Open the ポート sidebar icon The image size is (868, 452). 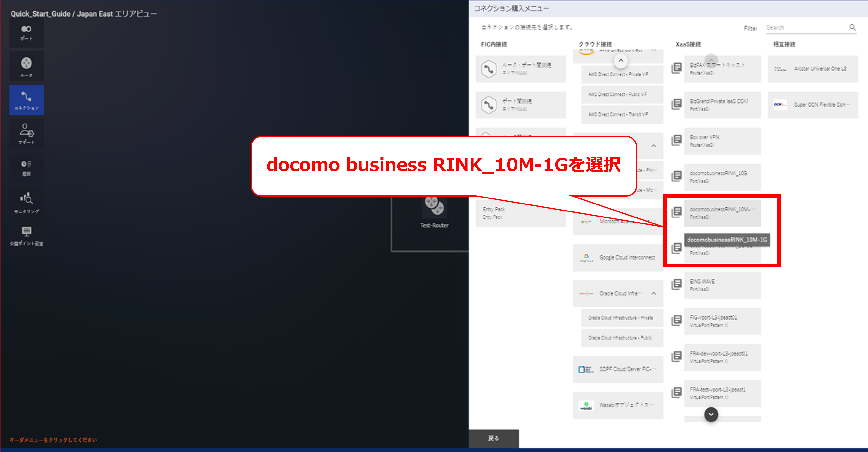pos(26,33)
